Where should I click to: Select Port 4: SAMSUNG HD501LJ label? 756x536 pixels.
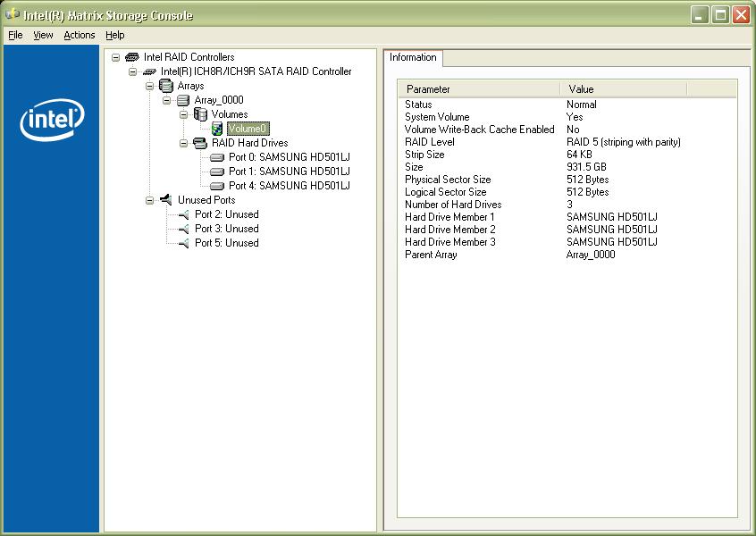[x=290, y=186]
